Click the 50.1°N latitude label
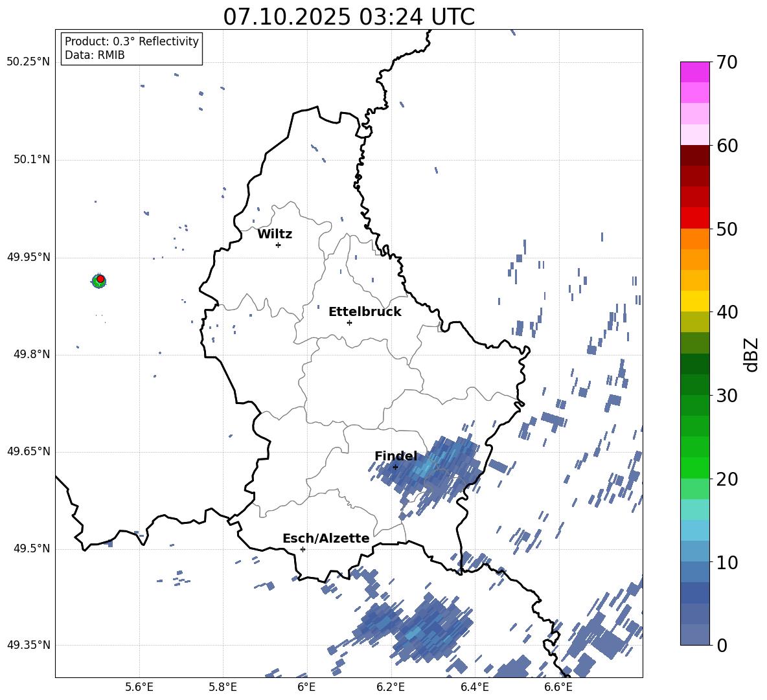The width and height of the screenshot is (767, 700). point(32,159)
